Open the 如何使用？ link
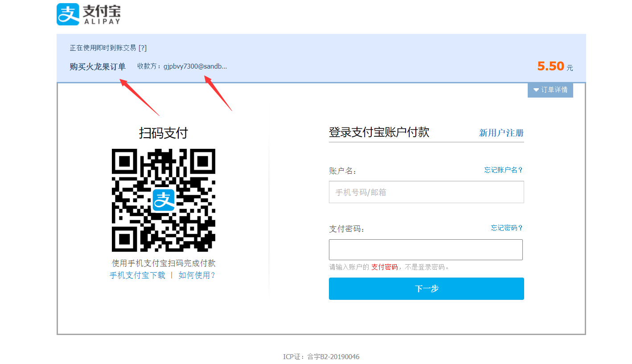This screenshot has width=632, height=364. [197, 275]
